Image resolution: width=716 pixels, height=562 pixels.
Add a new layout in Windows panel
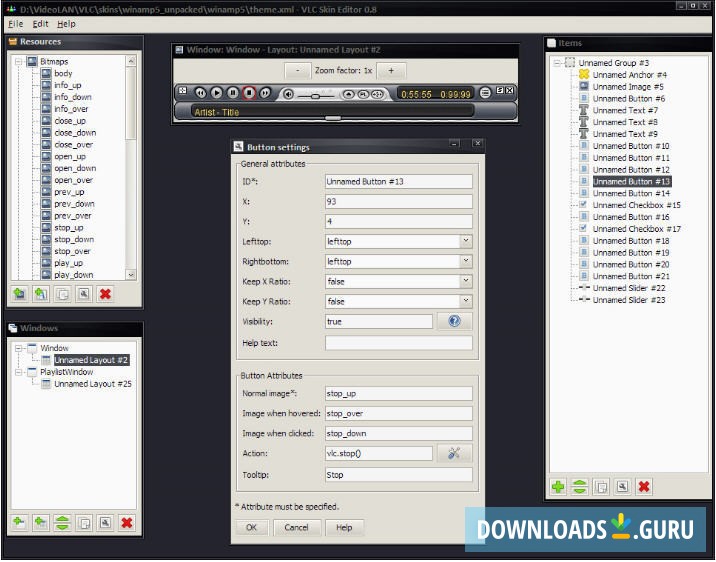41,523
